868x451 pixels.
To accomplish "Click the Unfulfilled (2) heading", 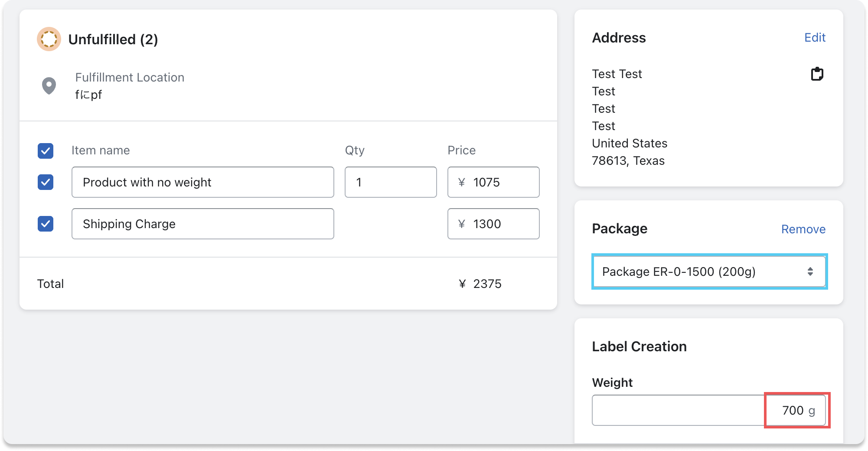I will click(113, 39).
